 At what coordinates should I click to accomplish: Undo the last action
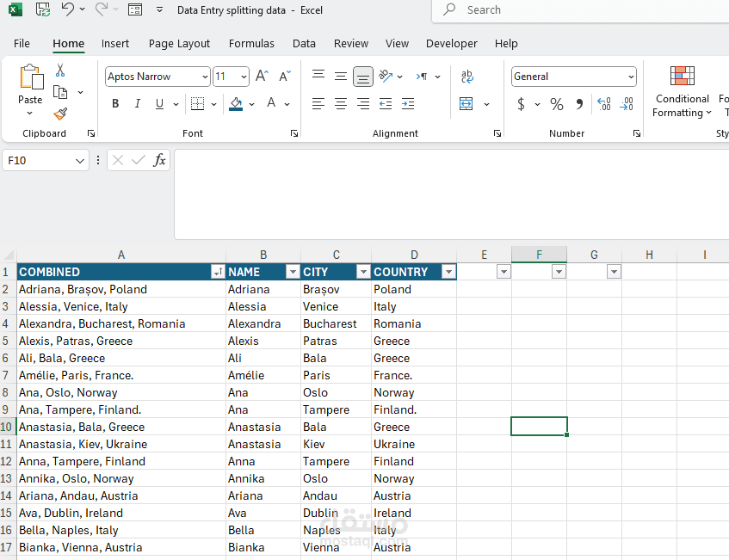(x=67, y=9)
